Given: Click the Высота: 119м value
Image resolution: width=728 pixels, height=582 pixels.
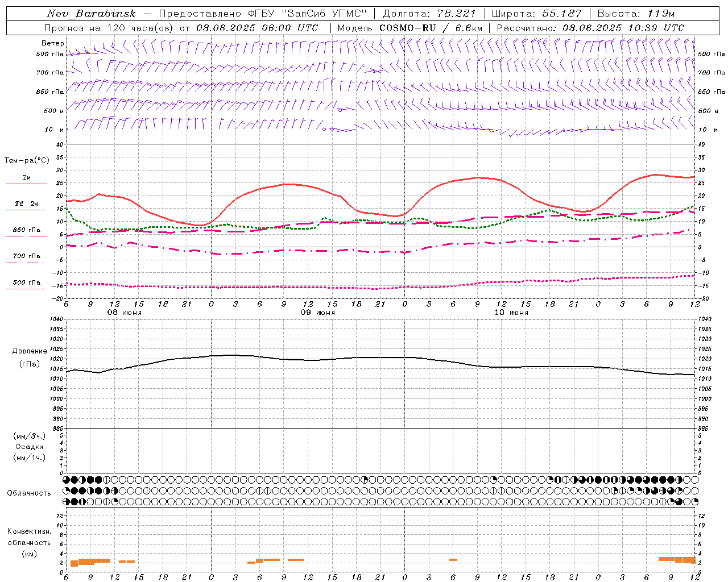Looking at the screenshot, I should tap(636, 14).
